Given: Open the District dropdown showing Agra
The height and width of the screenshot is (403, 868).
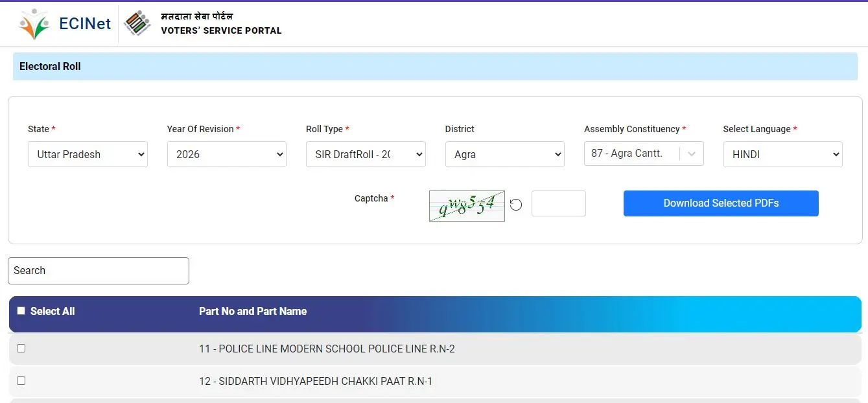Looking at the screenshot, I should click(504, 154).
